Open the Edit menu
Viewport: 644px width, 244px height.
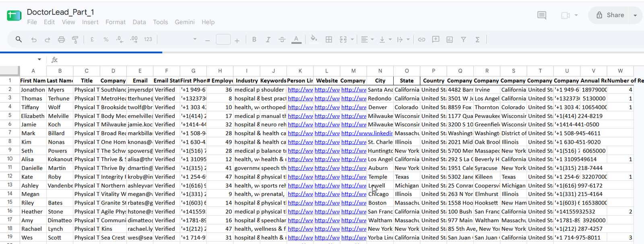point(49,22)
